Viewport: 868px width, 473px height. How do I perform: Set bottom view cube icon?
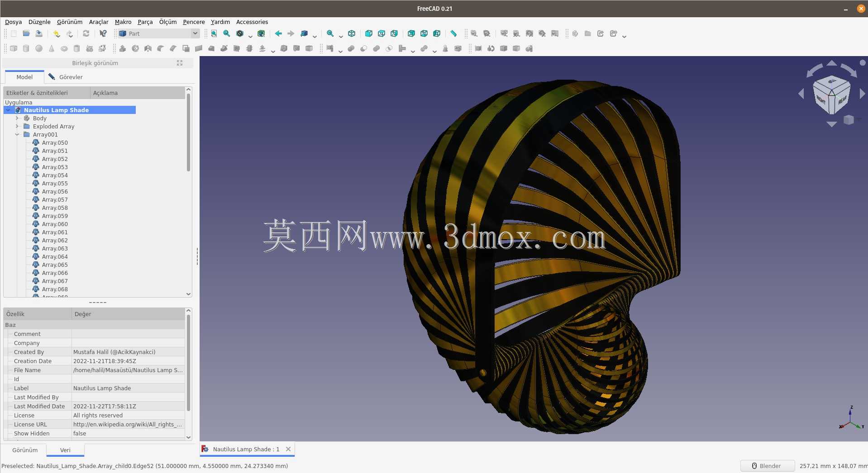coord(424,33)
